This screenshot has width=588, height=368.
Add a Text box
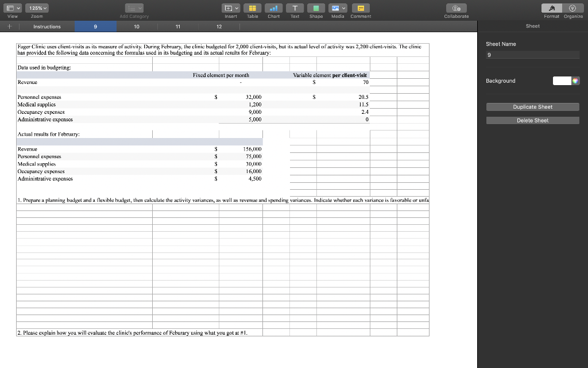pyautogui.click(x=295, y=9)
